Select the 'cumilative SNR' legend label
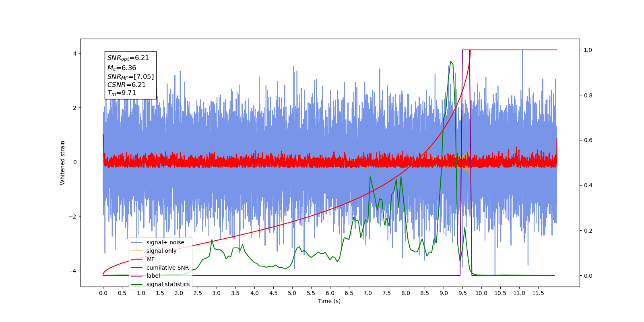 pos(167,268)
